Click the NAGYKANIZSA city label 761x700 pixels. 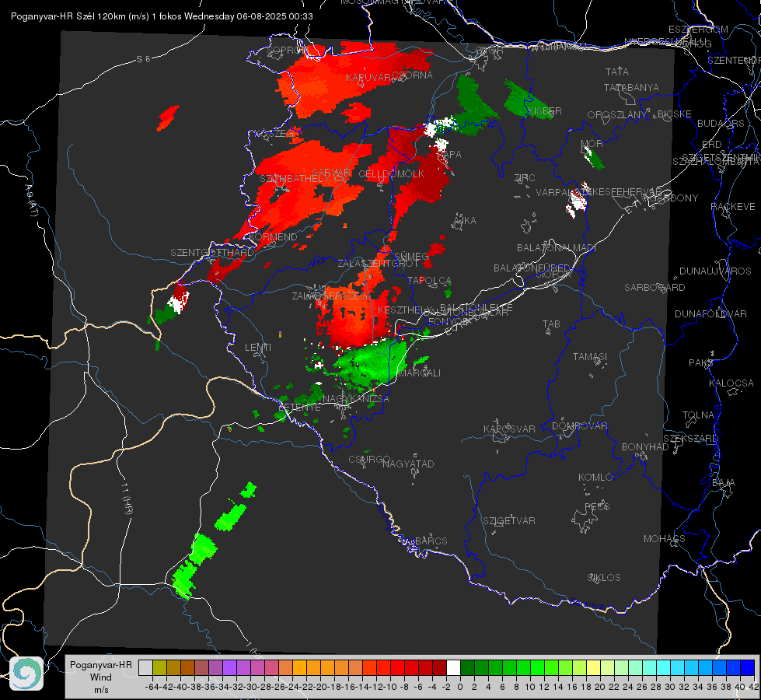point(356,398)
